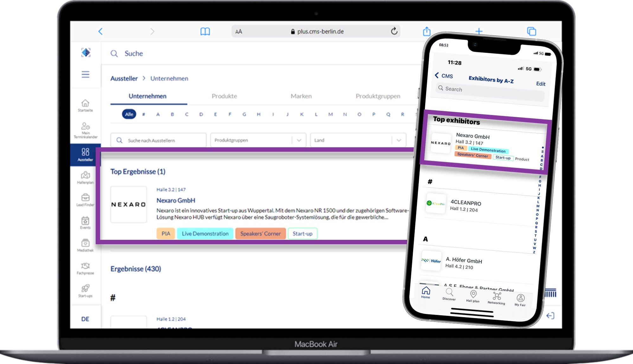The height and width of the screenshot is (364, 633).
Task: Toggle Start-up badge on Nexaro entry
Action: pos(303,233)
